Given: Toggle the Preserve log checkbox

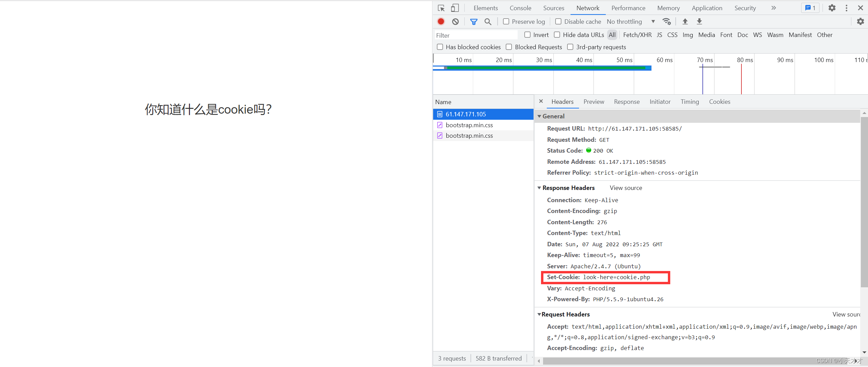Looking at the screenshot, I should 504,22.
